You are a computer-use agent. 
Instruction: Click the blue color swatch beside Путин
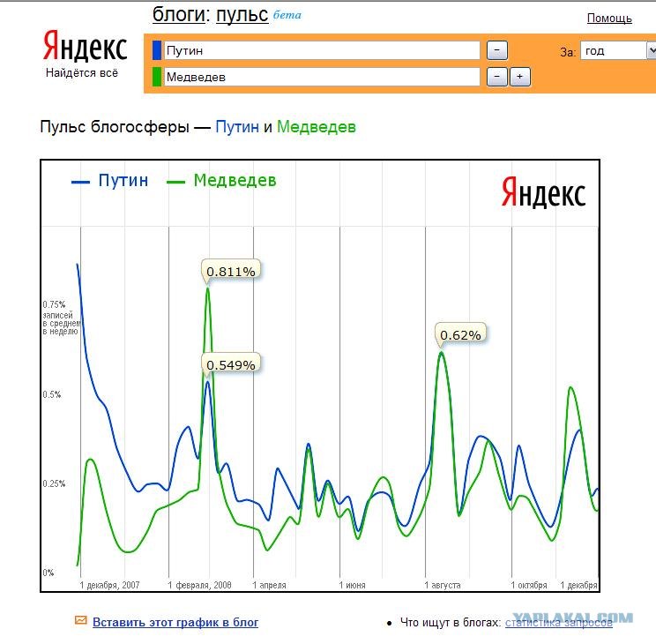tap(157, 50)
